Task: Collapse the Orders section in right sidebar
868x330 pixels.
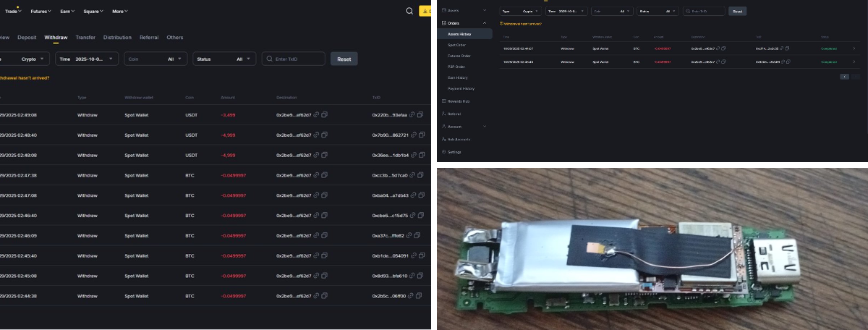Action: click(485, 23)
